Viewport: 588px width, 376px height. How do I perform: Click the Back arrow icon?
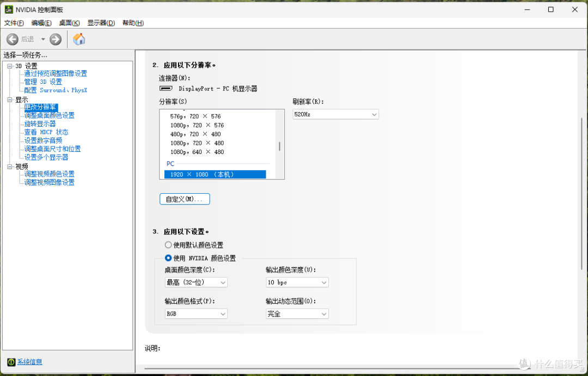[x=13, y=39]
